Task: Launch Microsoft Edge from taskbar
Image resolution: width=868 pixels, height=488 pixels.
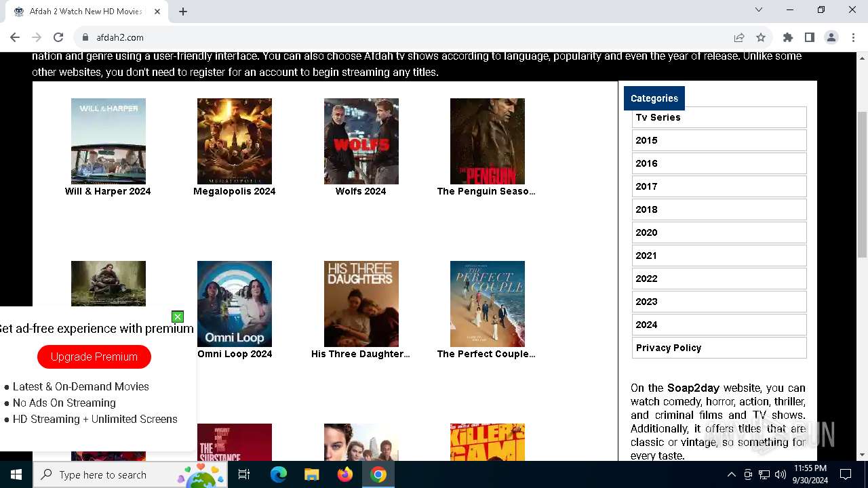Action: [279, 474]
